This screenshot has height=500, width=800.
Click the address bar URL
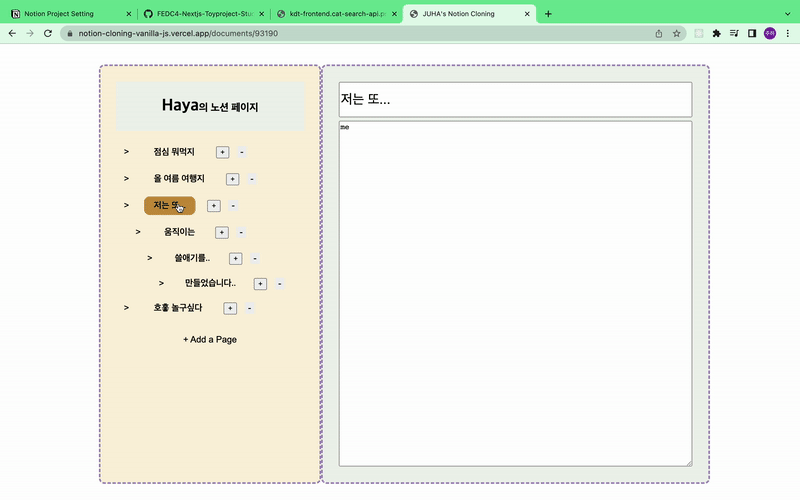[178, 34]
